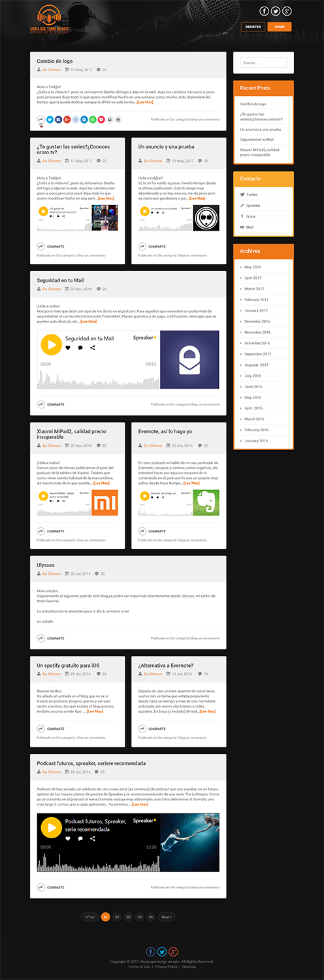Image resolution: width=324 pixels, height=980 pixels.
Task: Play the Podcast futuros, Spreaker episode
Action: tap(51, 827)
